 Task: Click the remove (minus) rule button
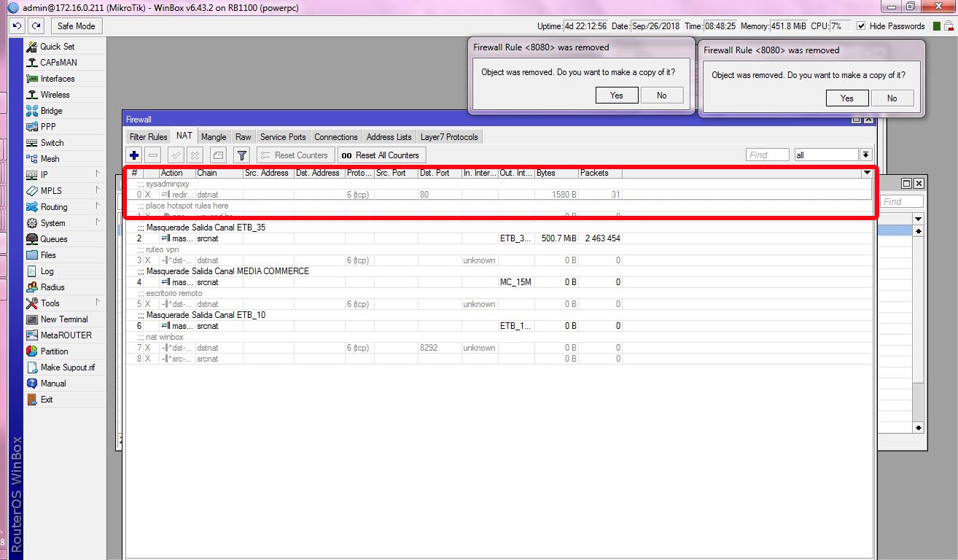coord(153,155)
